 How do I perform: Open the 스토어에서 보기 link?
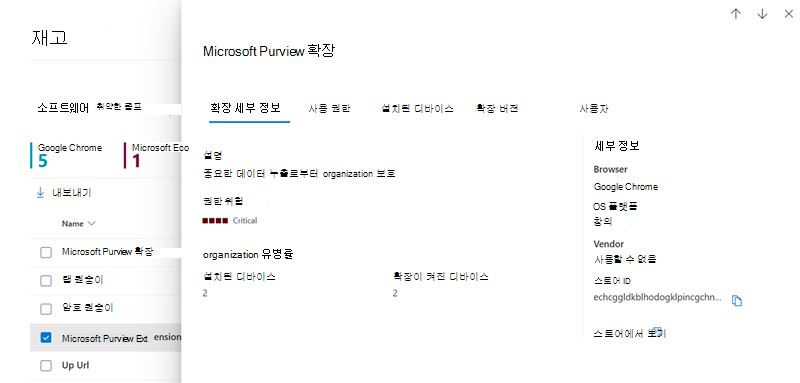[x=630, y=334]
